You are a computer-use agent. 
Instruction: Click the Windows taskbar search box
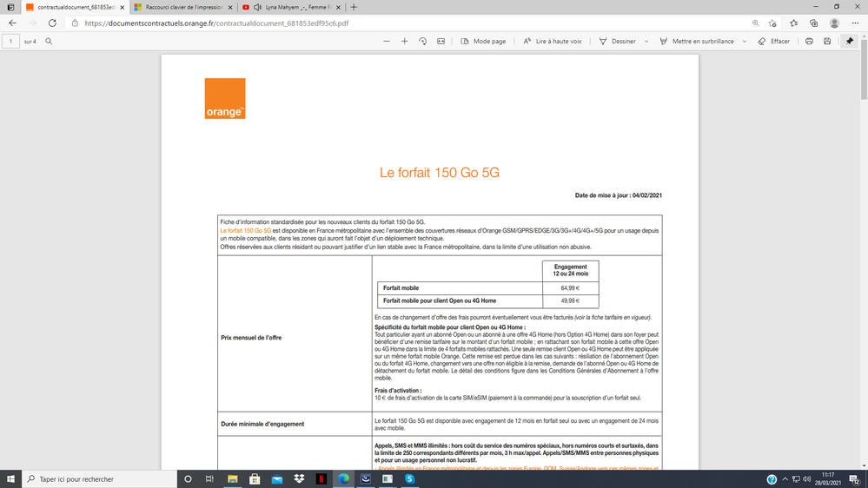(x=99, y=478)
